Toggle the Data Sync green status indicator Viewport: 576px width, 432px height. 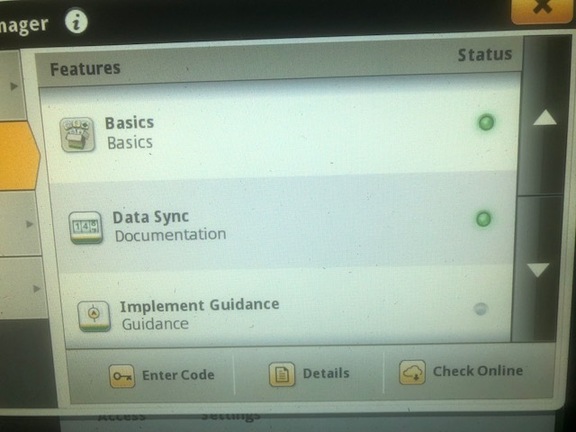pyautogui.click(x=483, y=219)
